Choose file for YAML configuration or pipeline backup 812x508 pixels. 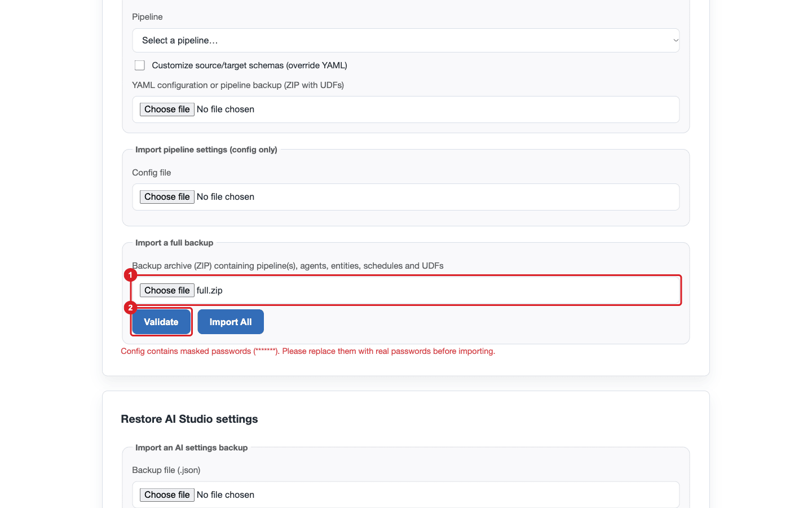tap(167, 110)
